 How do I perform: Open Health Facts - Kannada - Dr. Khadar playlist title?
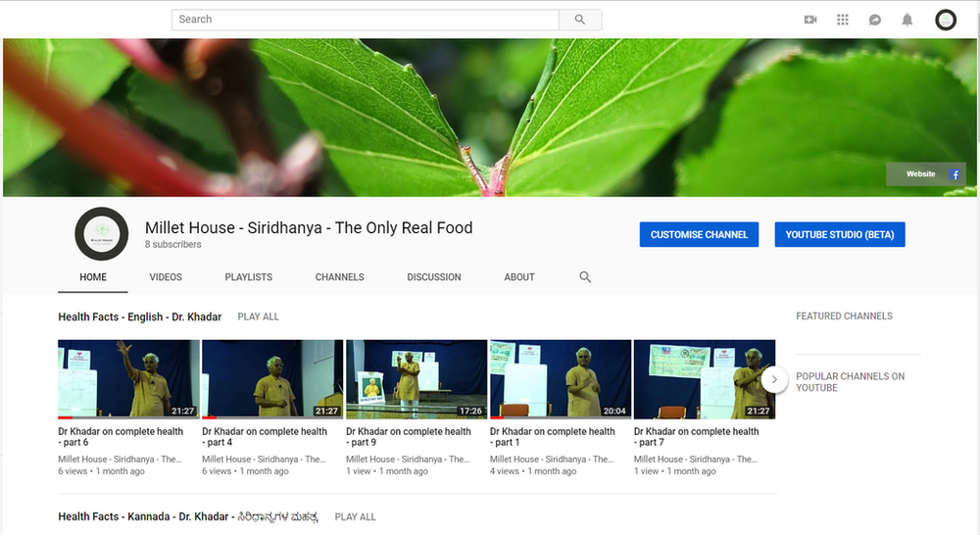(x=188, y=517)
